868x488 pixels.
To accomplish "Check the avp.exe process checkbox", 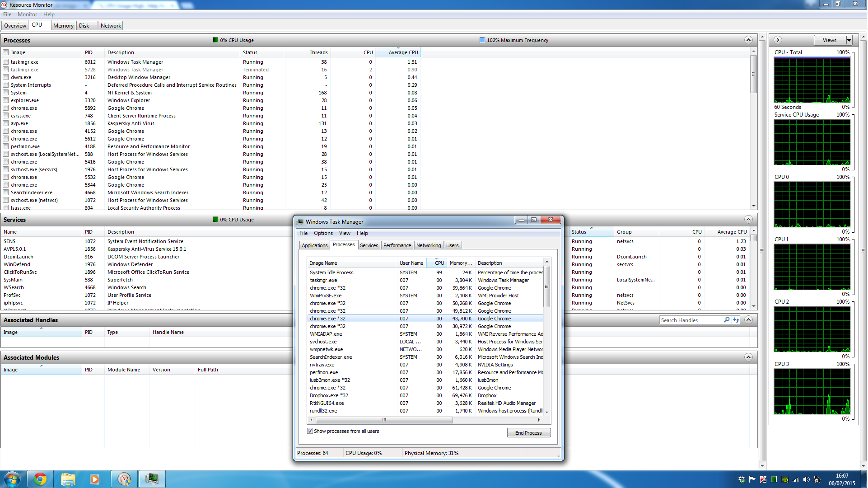I will tap(6, 123).
